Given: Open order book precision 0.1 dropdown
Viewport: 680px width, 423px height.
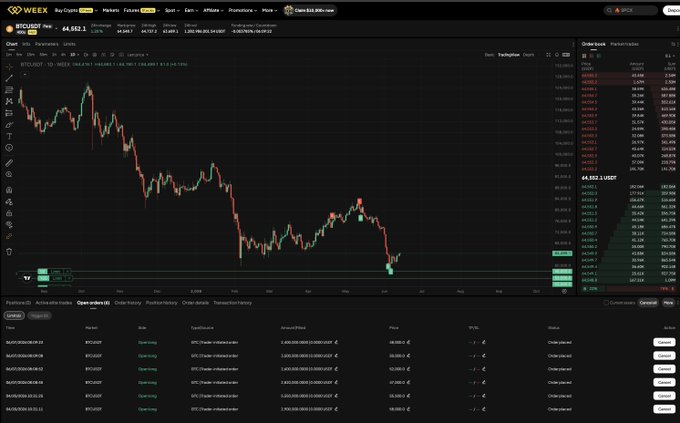Looking at the screenshot, I should click(x=670, y=56).
